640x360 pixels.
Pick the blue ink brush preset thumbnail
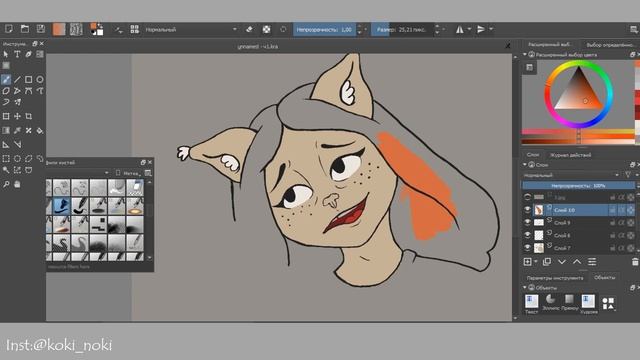[x=61, y=206]
